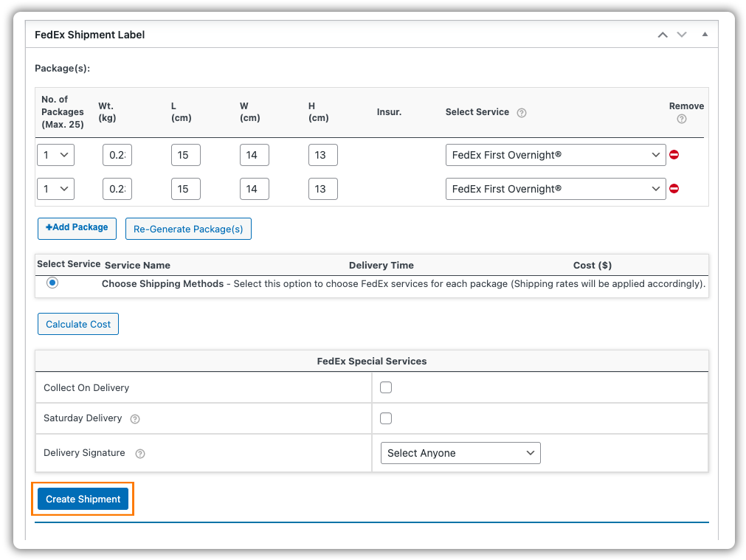Show help for Delivery Signature
This screenshot has width=746, height=560.
click(x=140, y=454)
